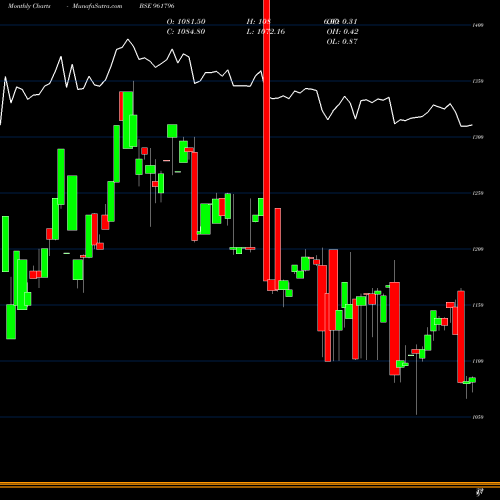Click the 1250 price axis label
The height and width of the screenshot is (500, 500).
tap(478, 193)
